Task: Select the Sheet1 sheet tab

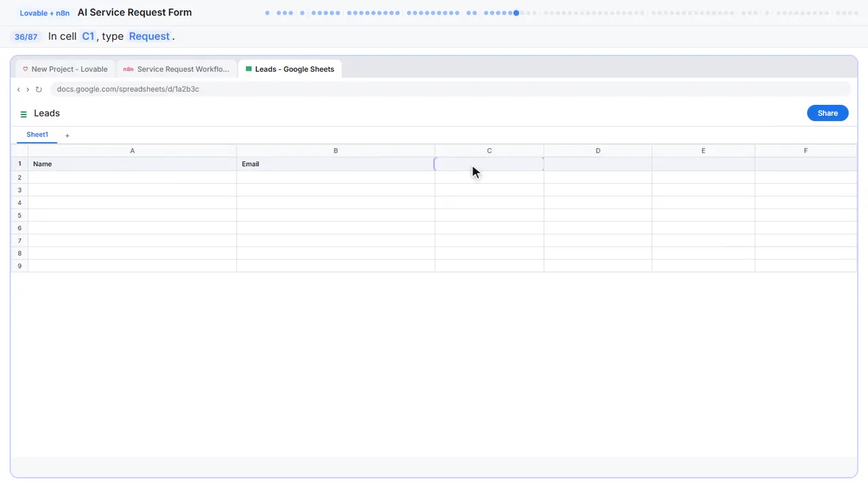Action: pyautogui.click(x=37, y=135)
